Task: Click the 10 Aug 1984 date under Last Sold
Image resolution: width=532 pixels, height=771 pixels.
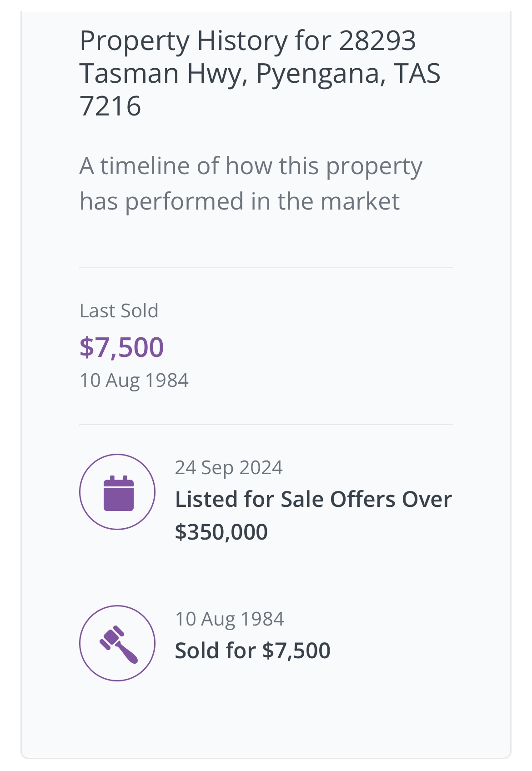Action: coord(134,380)
